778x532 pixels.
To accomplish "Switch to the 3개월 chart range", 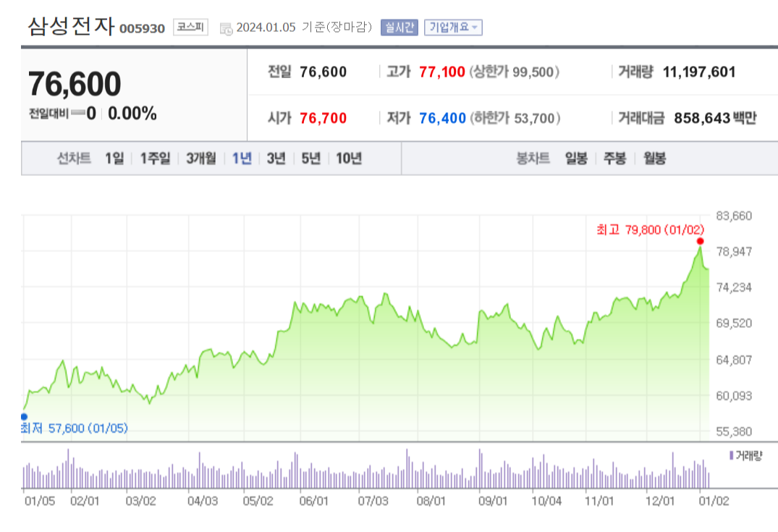I will point(201,159).
